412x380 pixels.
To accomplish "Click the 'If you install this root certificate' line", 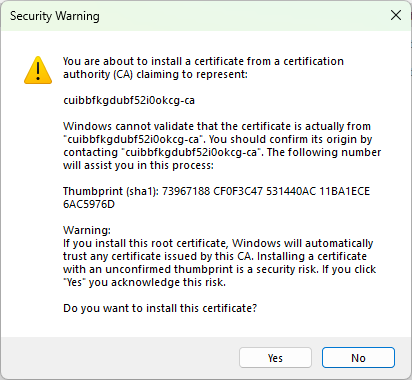I will coord(218,243).
